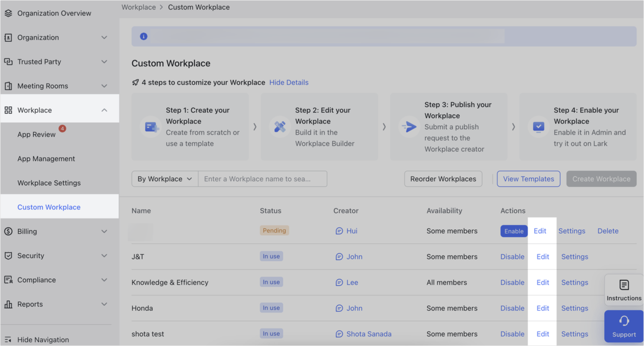The image size is (644, 346).
Task: Select the Organization Overview icon
Action: tap(8, 13)
